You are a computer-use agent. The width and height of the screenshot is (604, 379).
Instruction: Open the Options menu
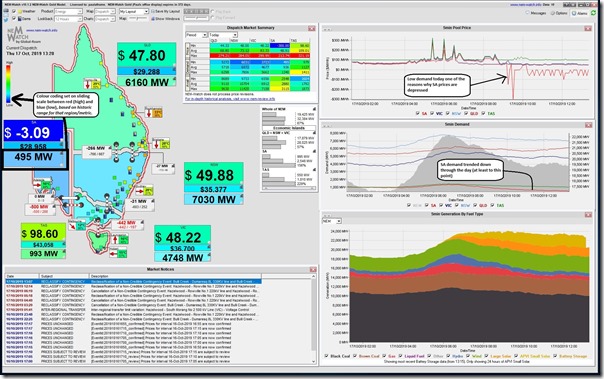pos(559,13)
